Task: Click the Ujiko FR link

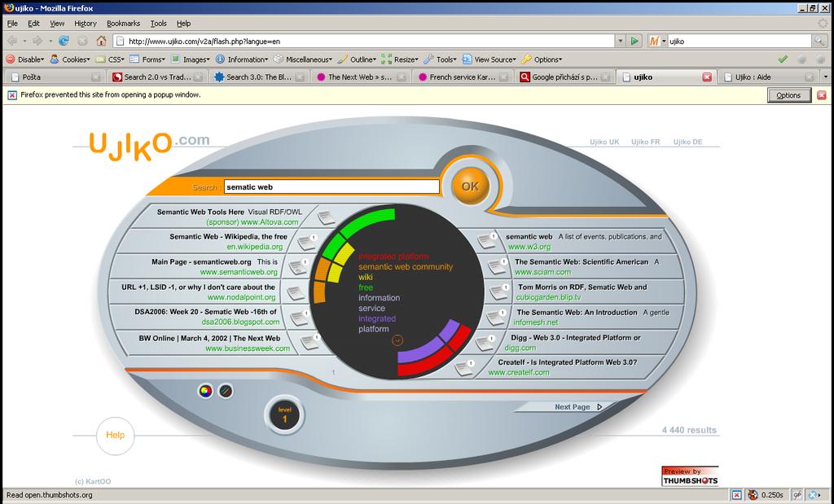Action: tap(645, 142)
